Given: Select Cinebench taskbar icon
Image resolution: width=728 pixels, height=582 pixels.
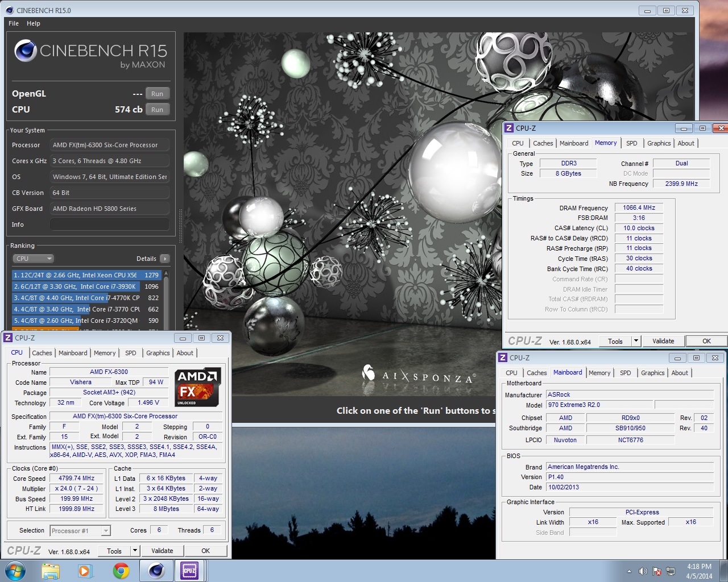Looking at the screenshot, I should tap(156, 571).
